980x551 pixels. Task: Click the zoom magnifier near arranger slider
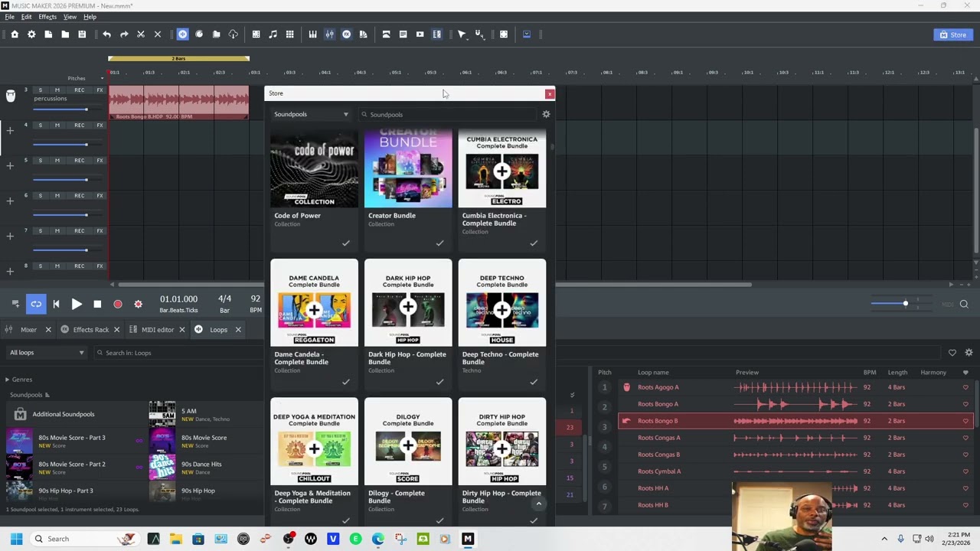pyautogui.click(x=964, y=305)
